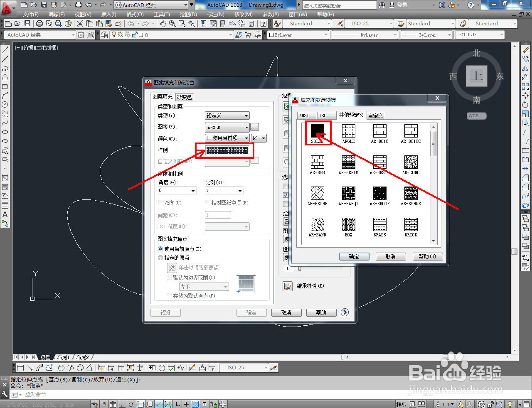Select the Multiline Text A tool

(x=5, y=215)
